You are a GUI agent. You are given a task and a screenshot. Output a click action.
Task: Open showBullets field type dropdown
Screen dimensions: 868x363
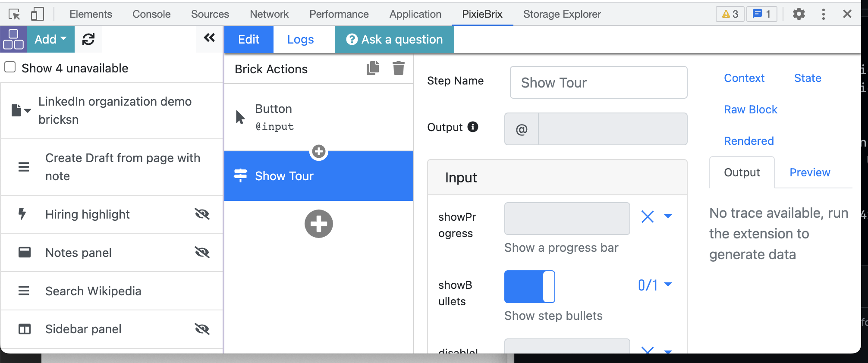click(x=668, y=285)
